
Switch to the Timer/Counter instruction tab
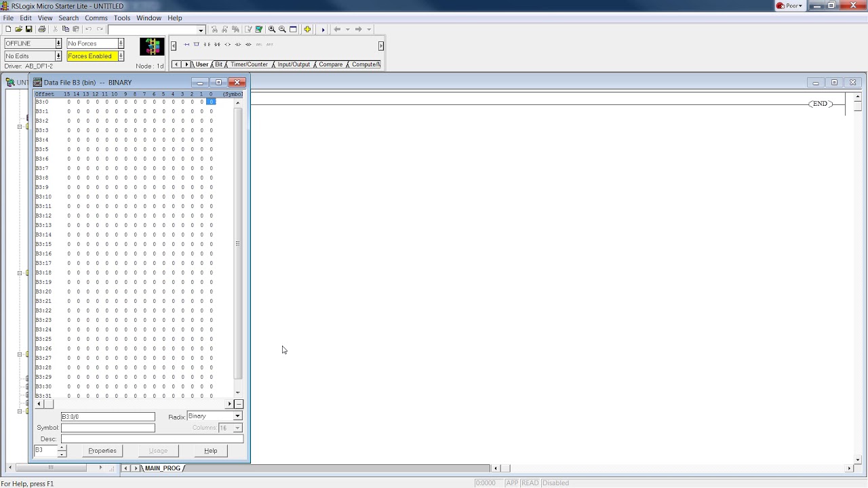pos(249,64)
